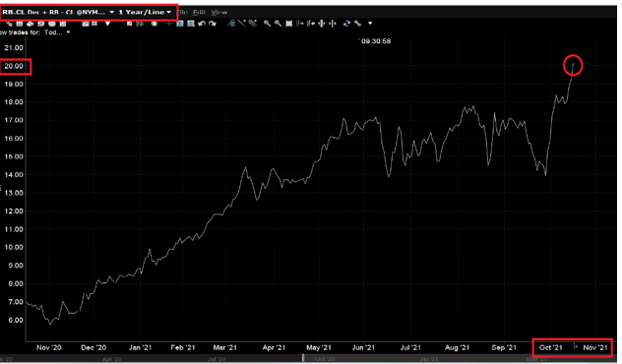
Task: Click the refresh chart arrows icon
Action: pyautogui.click(x=347, y=24)
